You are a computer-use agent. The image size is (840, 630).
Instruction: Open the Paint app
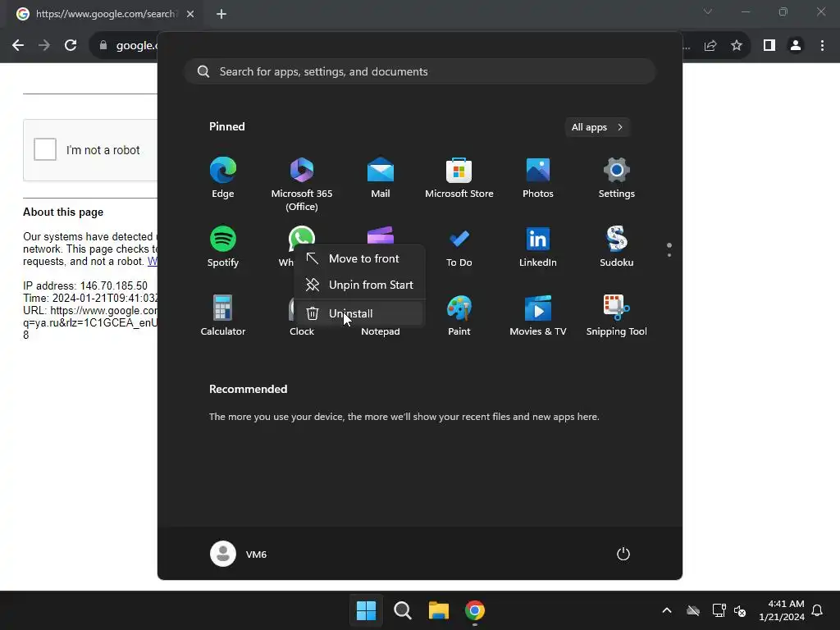click(x=459, y=316)
